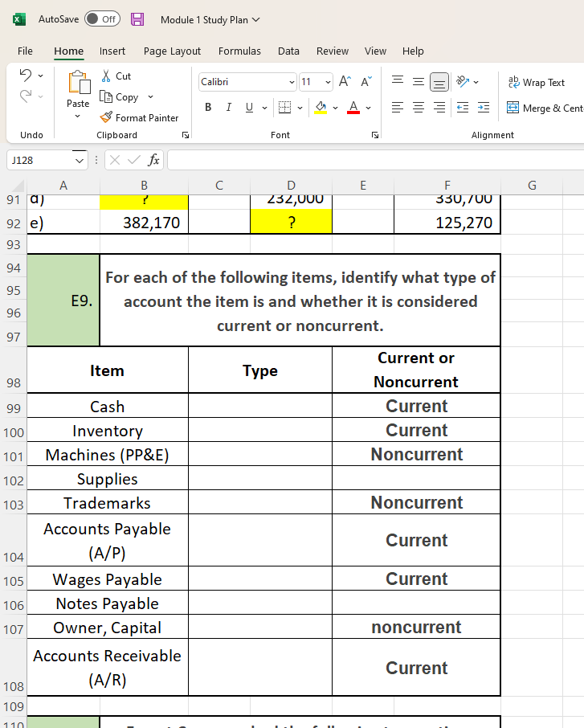Click the Bottom Align icon
This screenshot has width=584, height=728.
[439, 82]
